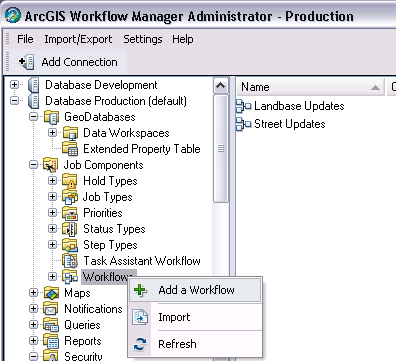This screenshot has width=396, height=361.
Task: Click the green plus Add a Workflow icon
Action: [140, 290]
